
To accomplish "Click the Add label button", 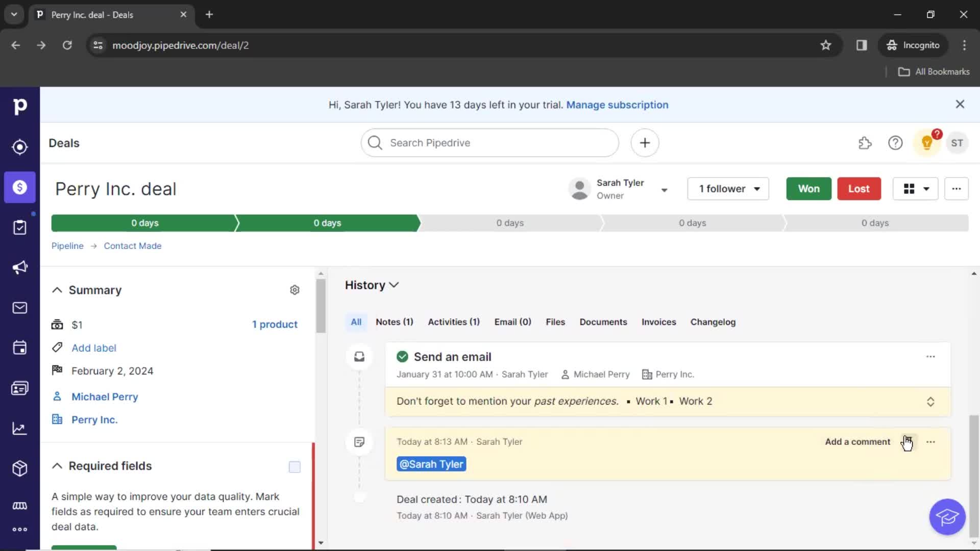I will (93, 348).
